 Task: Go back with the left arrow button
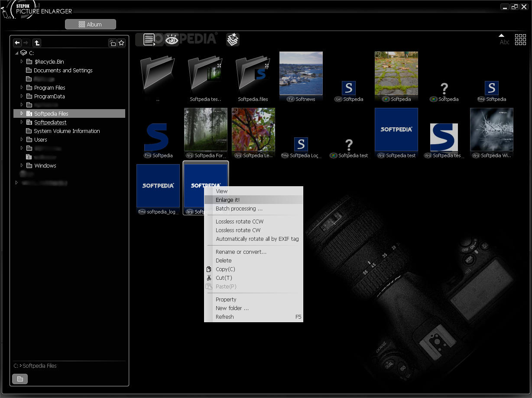(17, 42)
